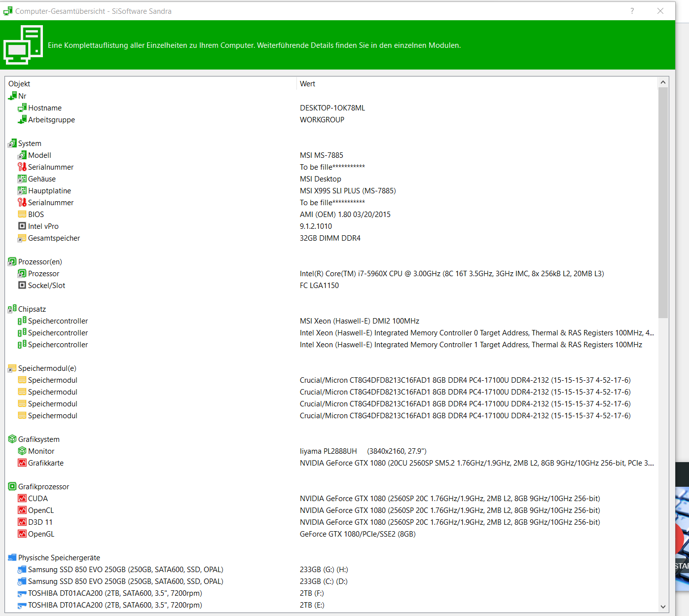The image size is (689, 616).
Task: Click the OpenGL row icon
Action: click(x=22, y=534)
